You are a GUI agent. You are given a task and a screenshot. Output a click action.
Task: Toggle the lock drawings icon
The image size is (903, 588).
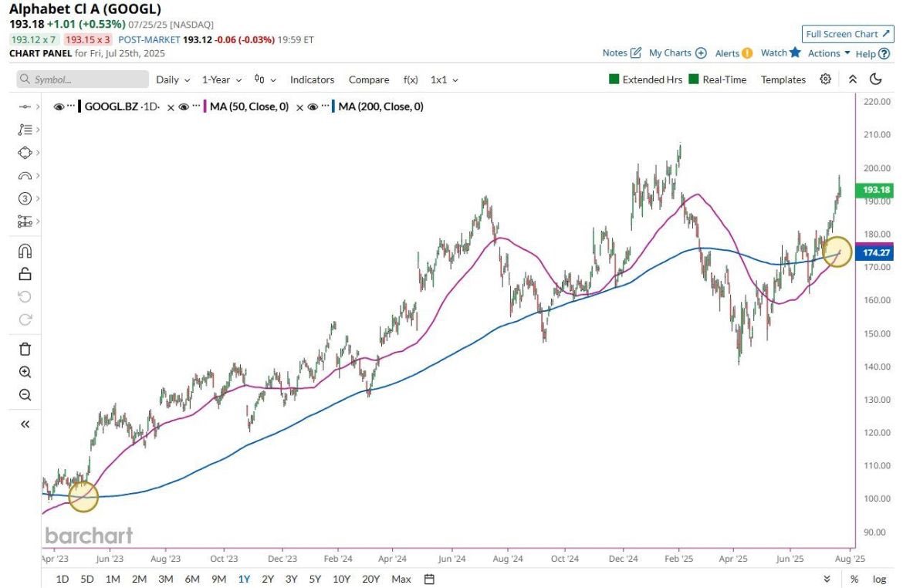[25, 274]
